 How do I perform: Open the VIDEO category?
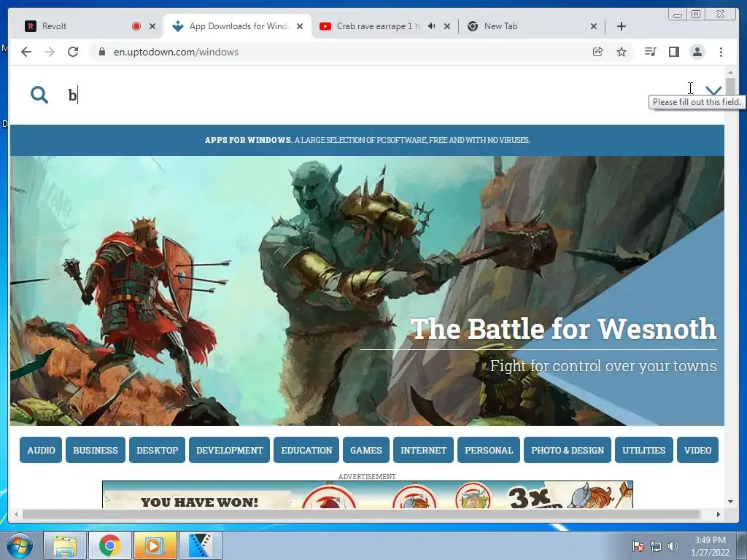pyautogui.click(x=697, y=450)
